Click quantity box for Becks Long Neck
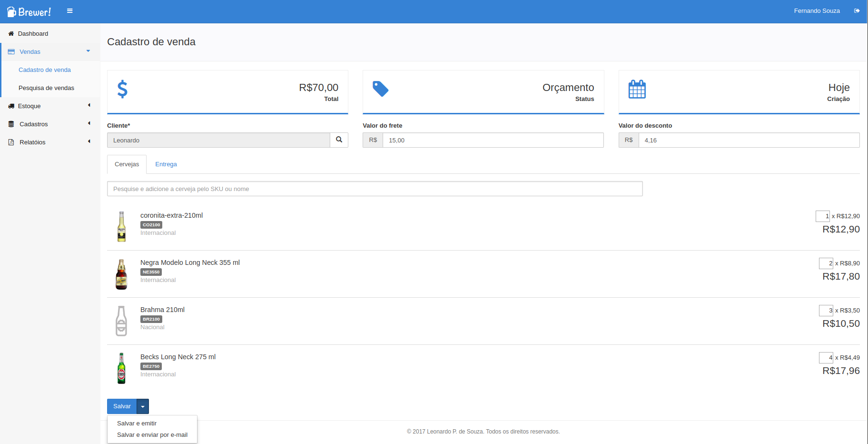The height and width of the screenshot is (444, 868). (x=826, y=358)
